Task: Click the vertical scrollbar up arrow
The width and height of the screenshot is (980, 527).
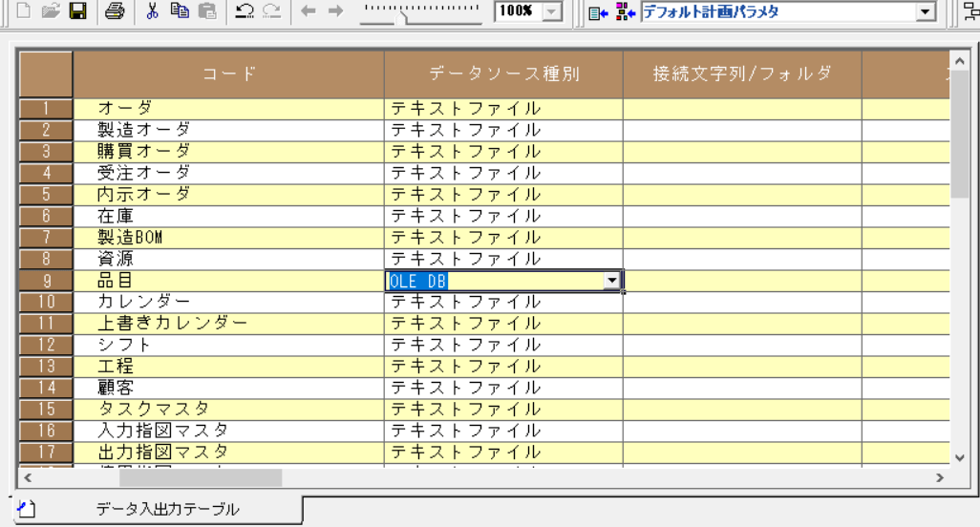Action: click(960, 61)
